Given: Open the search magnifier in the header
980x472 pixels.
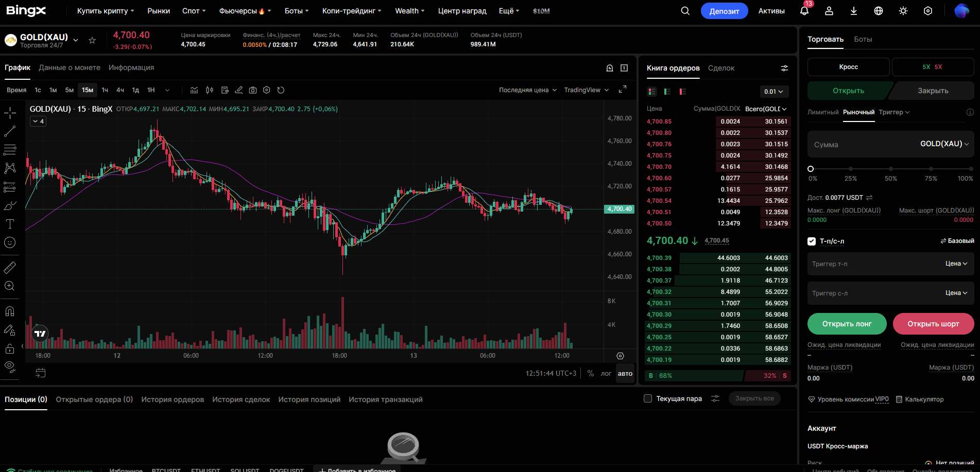Looking at the screenshot, I should (685, 11).
